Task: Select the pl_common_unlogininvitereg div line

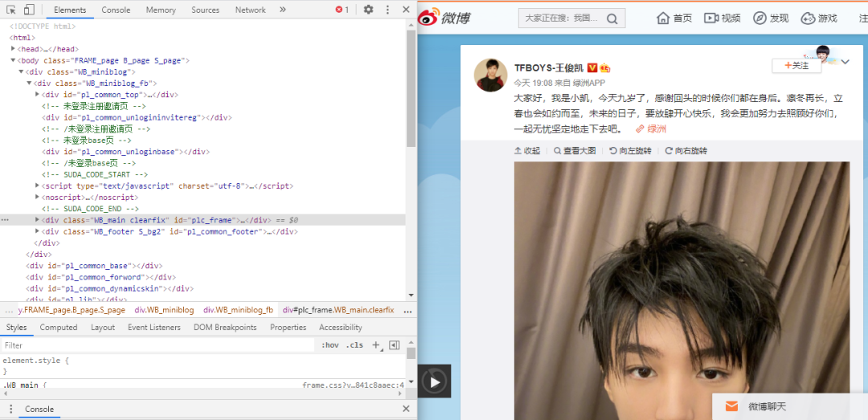Action: click(x=137, y=117)
